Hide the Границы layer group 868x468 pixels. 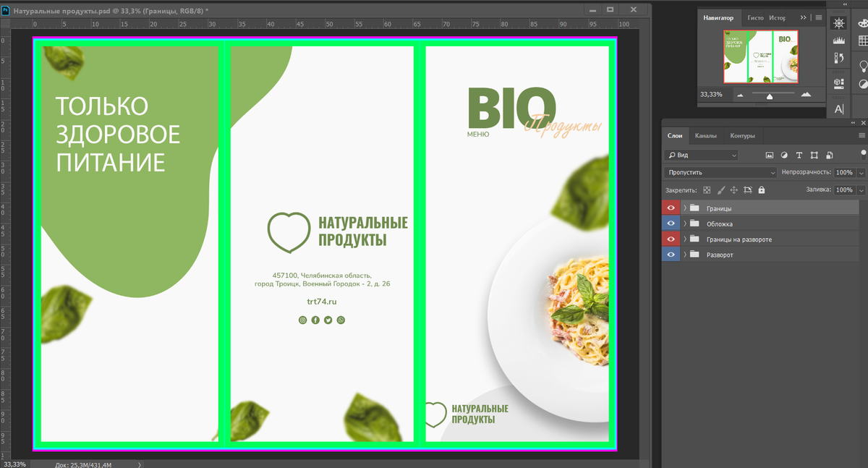click(671, 208)
